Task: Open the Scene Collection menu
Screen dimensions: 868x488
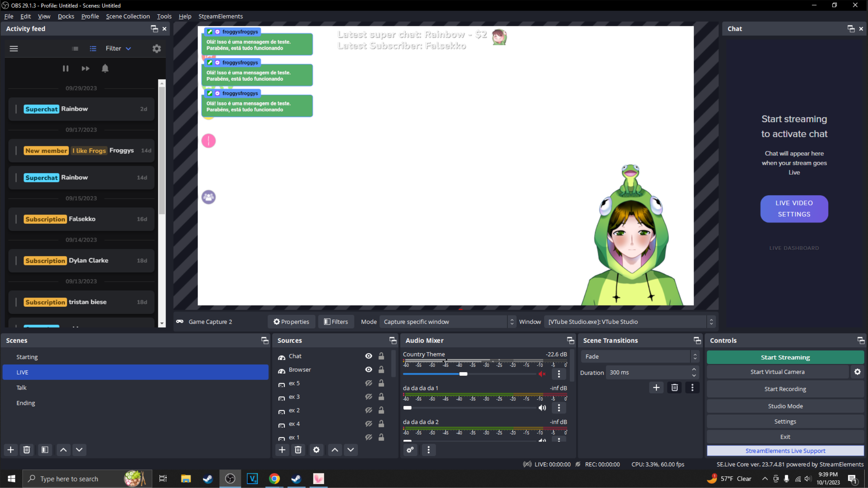Action: tap(128, 16)
